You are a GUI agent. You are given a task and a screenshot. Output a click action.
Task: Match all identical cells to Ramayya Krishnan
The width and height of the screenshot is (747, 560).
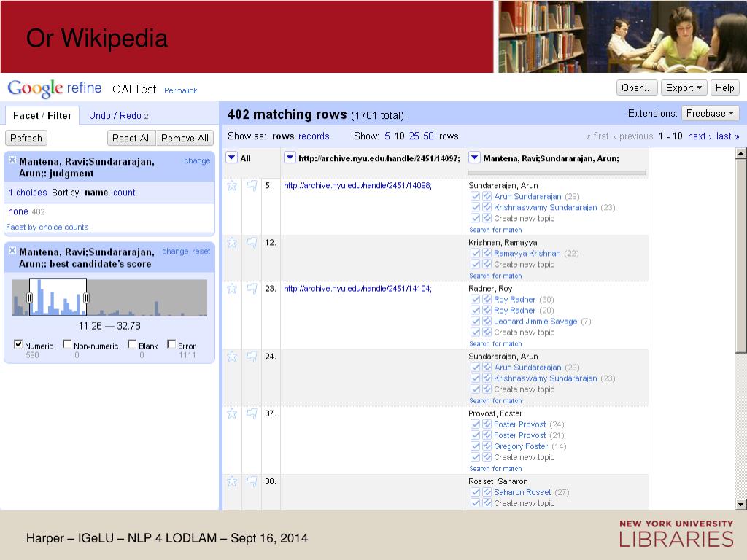[487, 253]
